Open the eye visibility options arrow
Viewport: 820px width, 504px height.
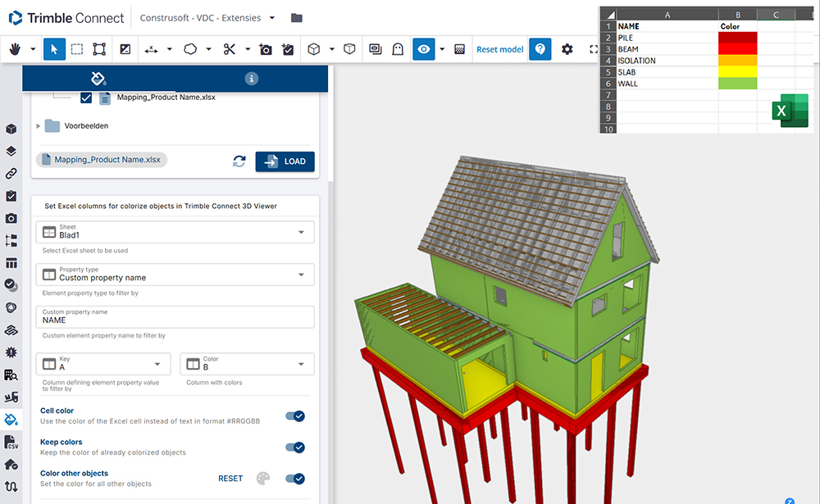tap(442, 49)
